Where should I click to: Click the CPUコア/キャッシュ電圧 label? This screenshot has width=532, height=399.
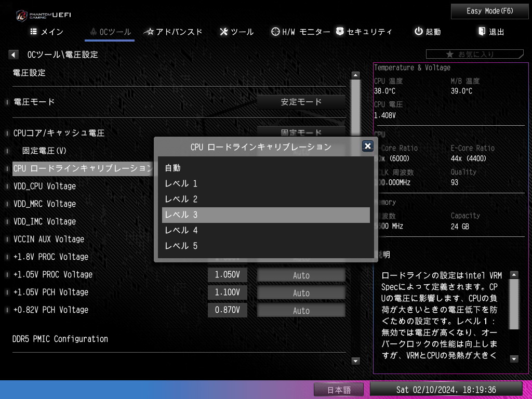[59, 133]
